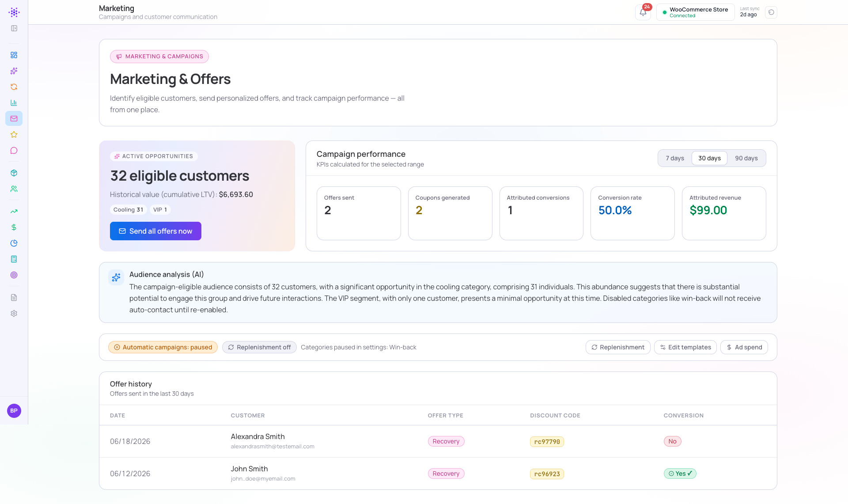Image resolution: width=848 pixels, height=504 pixels.
Task: Open the document page icon
Action: pos(14,298)
